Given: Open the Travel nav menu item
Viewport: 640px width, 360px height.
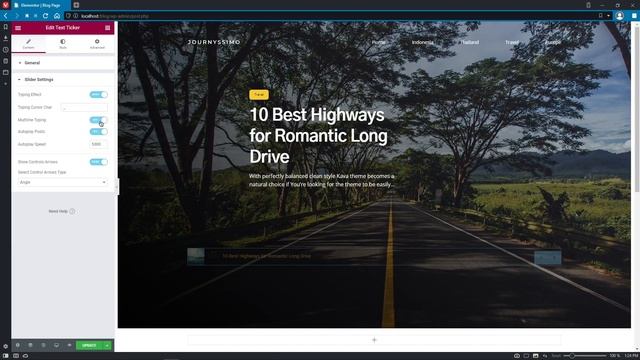Looking at the screenshot, I should point(511,42).
